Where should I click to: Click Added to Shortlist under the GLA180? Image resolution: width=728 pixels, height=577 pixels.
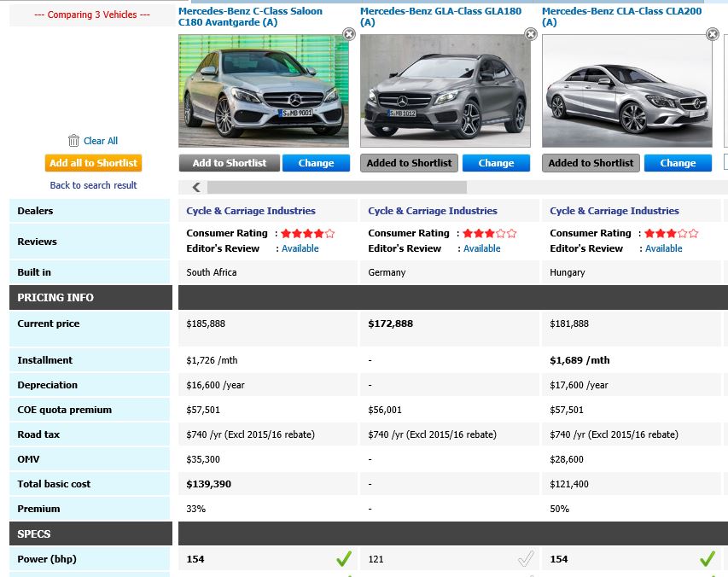point(409,163)
